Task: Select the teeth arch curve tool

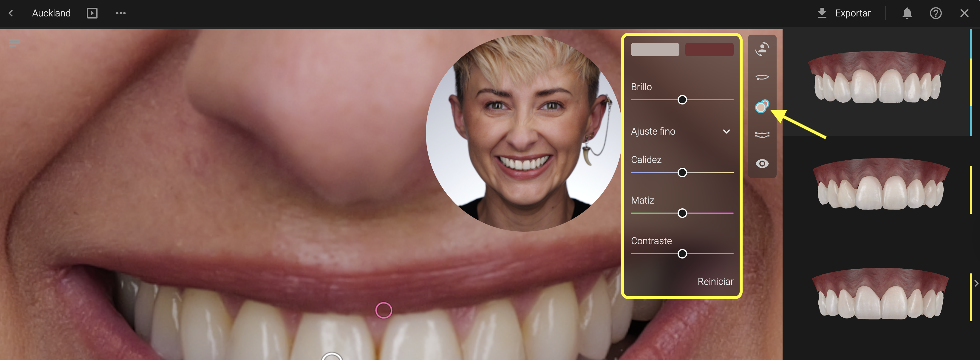Action: (762, 135)
